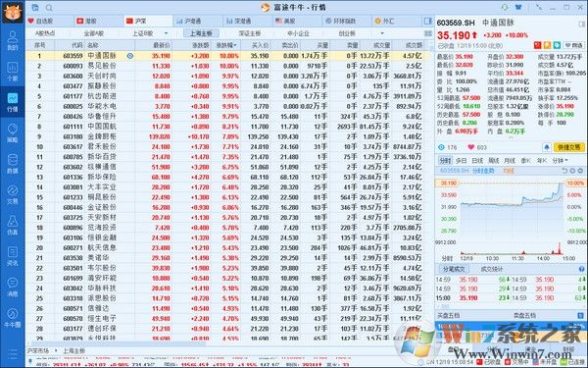Open the 个股 individual stock sidebar icon
The image size is (588, 368).
pyautogui.click(x=13, y=72)
